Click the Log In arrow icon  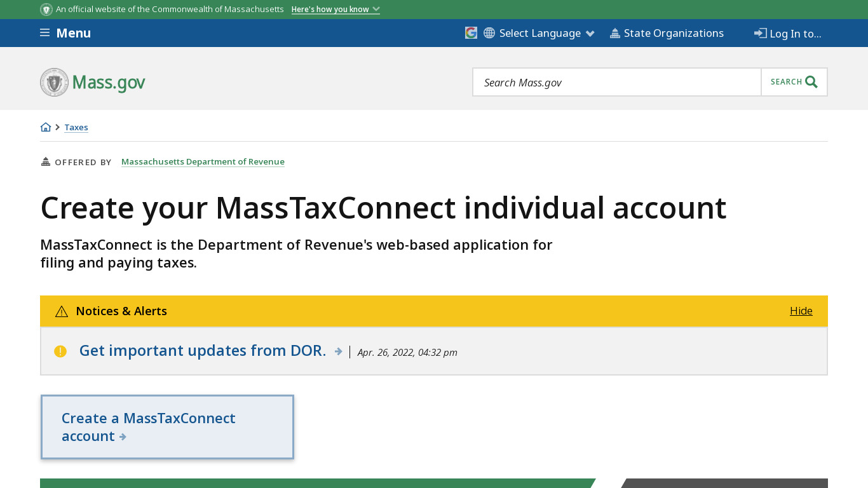coord(761,33)
